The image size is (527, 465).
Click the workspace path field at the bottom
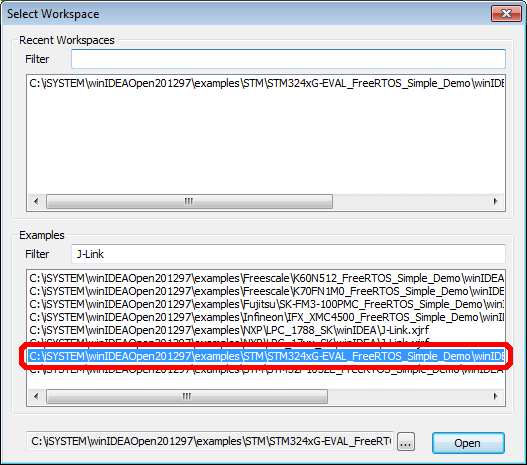point(210,441)
